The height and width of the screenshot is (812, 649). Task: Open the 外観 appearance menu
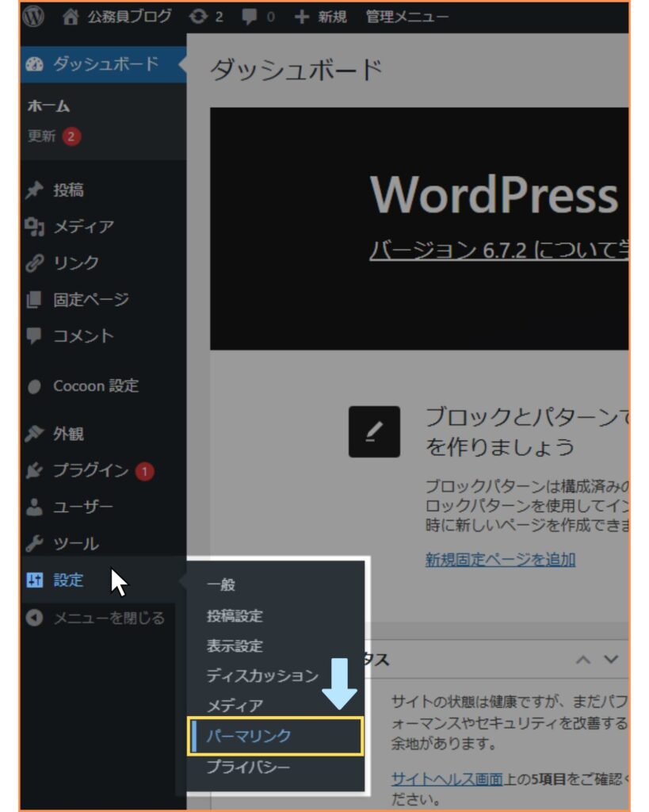pos(68,434)
